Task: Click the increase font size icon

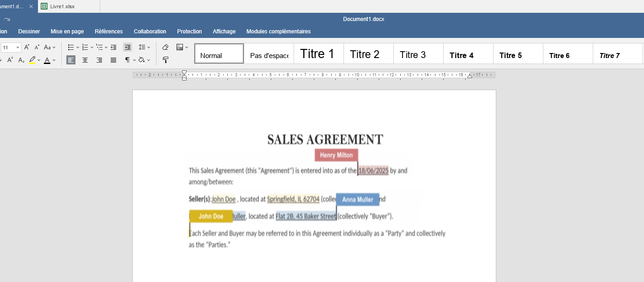Action: 27,47
